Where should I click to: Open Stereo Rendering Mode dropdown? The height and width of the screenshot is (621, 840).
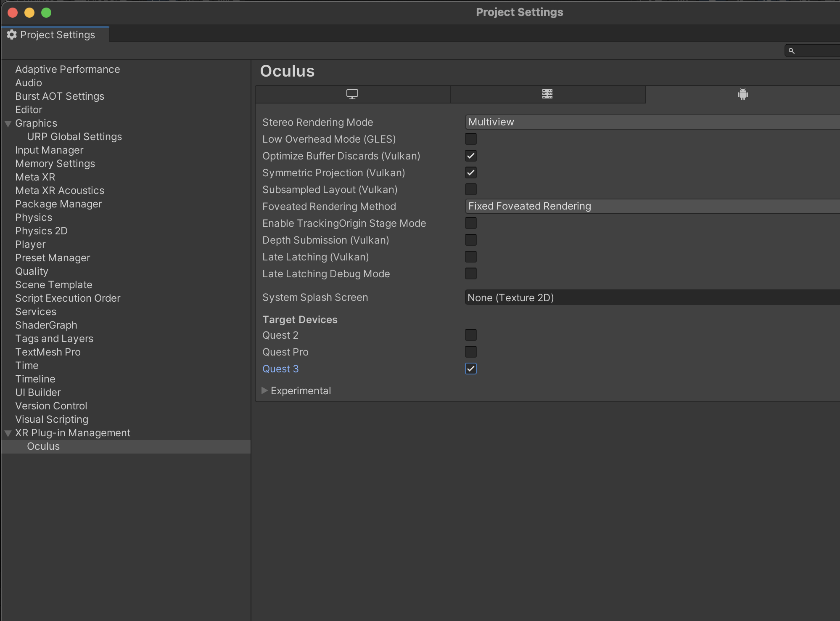point(652,122)
